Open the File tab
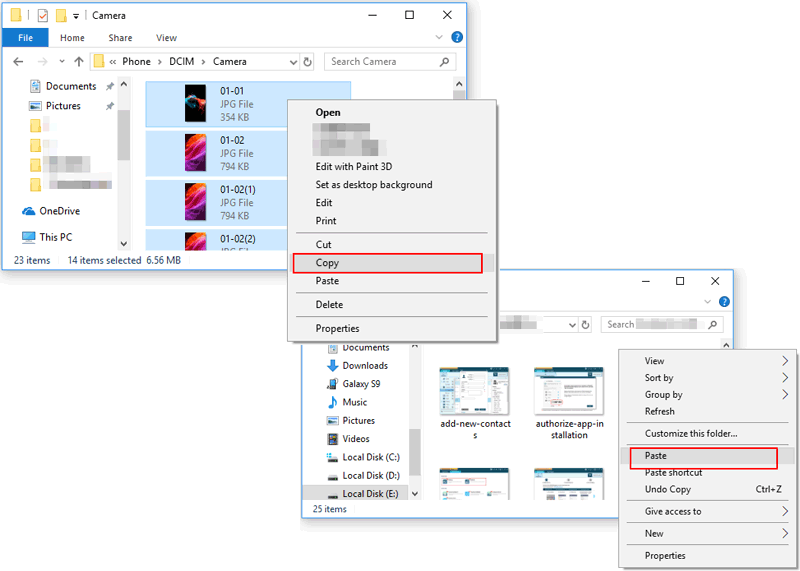This screenshot has height=571, width=800. tap(26, 38)
